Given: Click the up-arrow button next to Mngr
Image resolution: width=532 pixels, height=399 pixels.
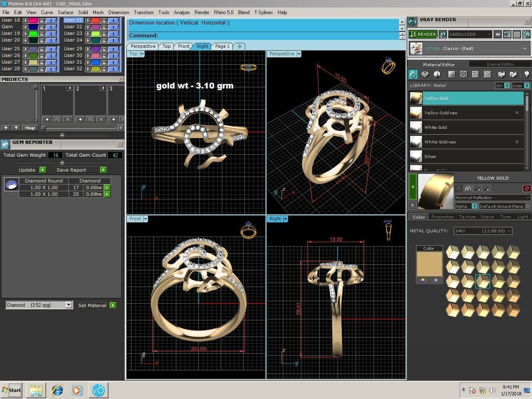Looking at the screenshot, I should coord(16,128).
